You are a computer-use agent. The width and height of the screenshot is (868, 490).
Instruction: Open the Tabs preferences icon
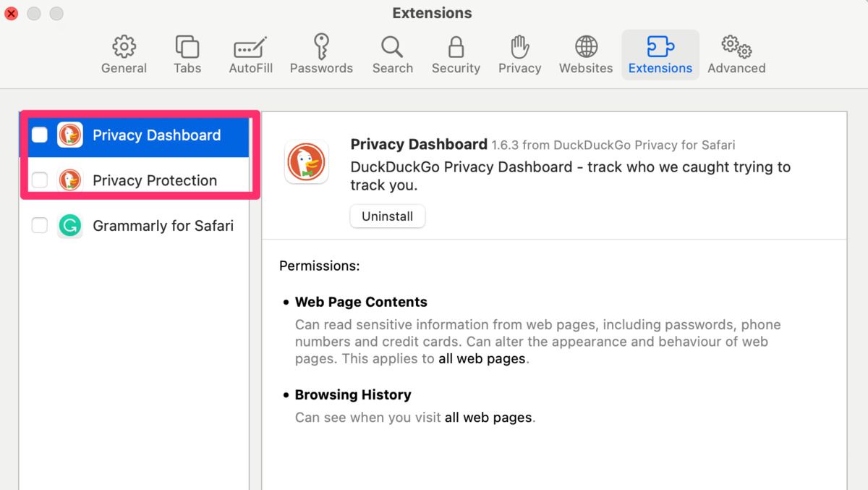[187, 46]
